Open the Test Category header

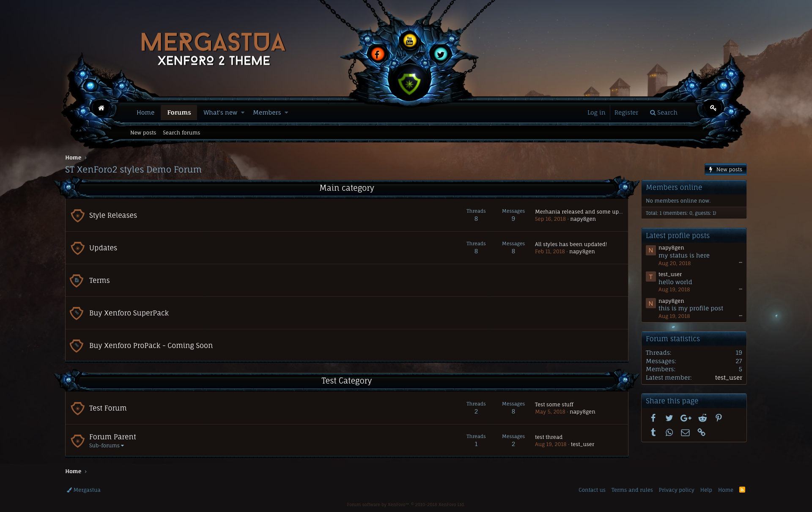(347, 381)
